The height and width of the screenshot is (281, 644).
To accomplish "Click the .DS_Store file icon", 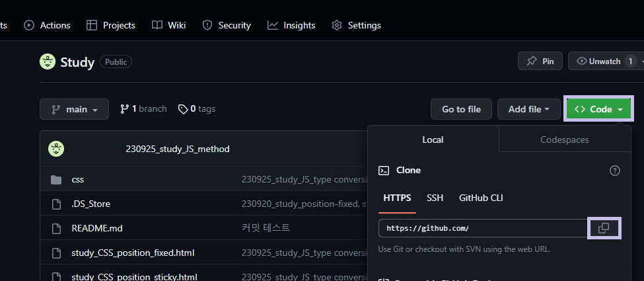I will tap(56, 204).
